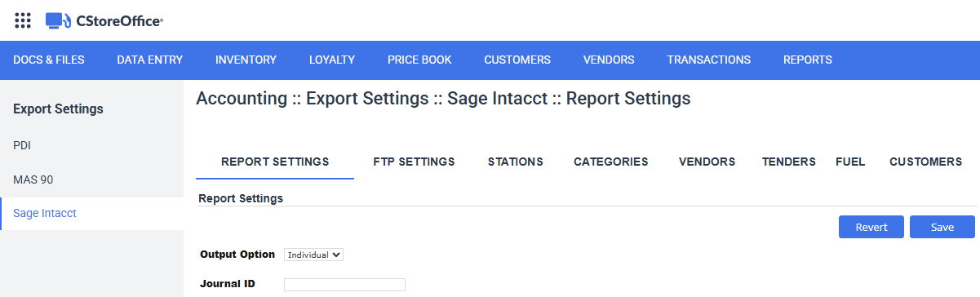The image size is (980, 297).
Task: Click the Save button
Action: [x=942, y=227]
